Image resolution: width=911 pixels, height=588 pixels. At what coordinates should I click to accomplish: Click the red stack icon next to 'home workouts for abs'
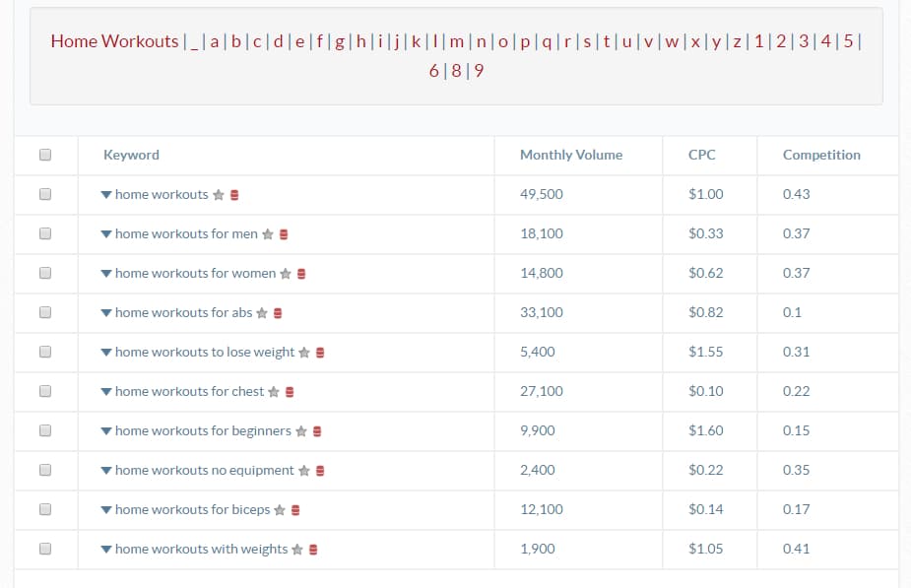click(x=278, y=313)
